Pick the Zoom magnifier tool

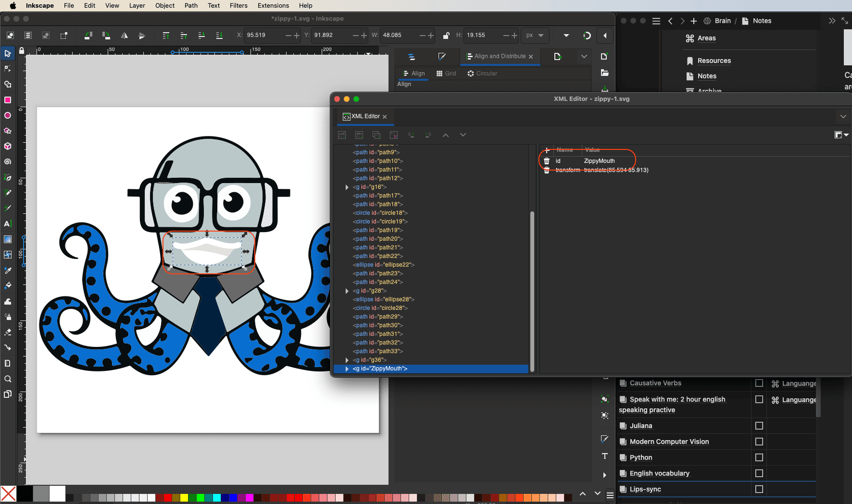click(8, 379)
